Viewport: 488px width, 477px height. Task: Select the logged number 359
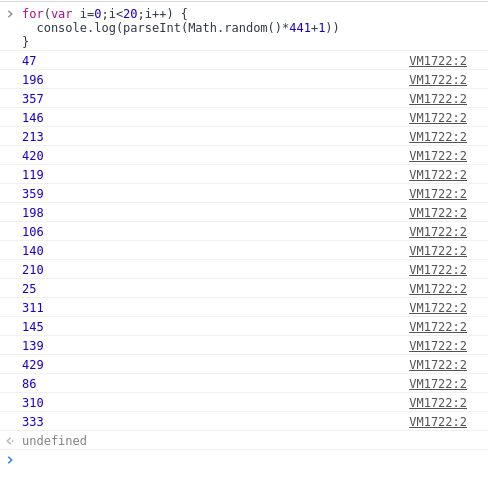(33, 194)
